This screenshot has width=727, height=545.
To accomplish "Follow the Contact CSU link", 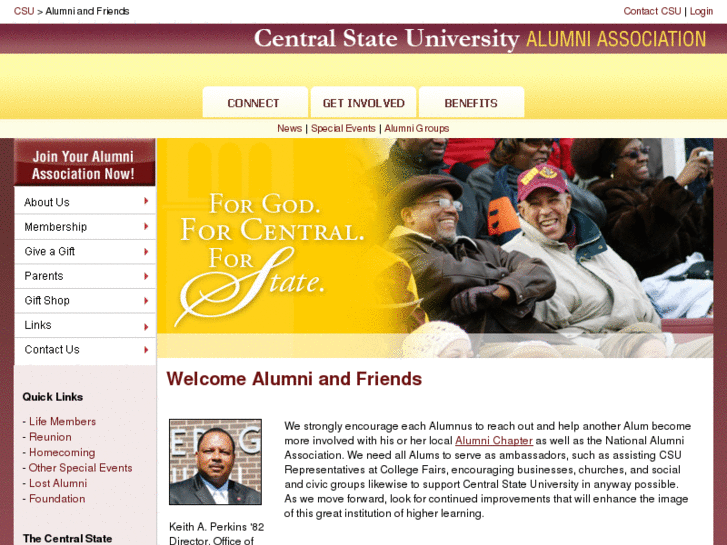I will coord(652,11).
